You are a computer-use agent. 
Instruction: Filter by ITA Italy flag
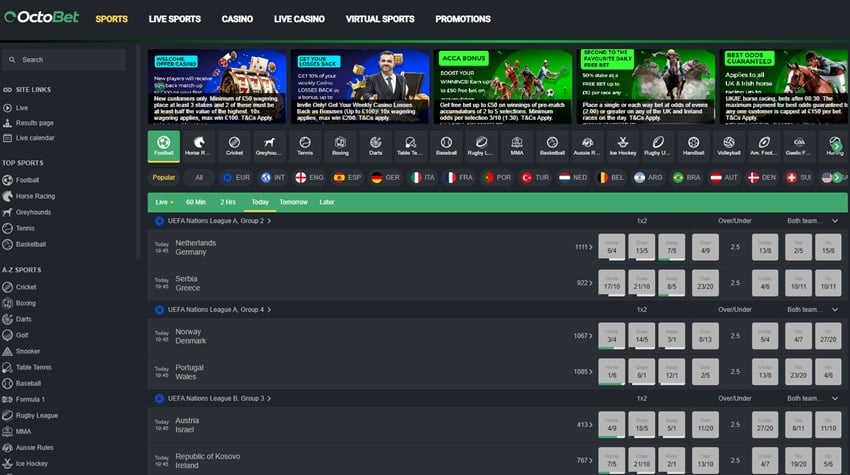[x=423, y=177]
